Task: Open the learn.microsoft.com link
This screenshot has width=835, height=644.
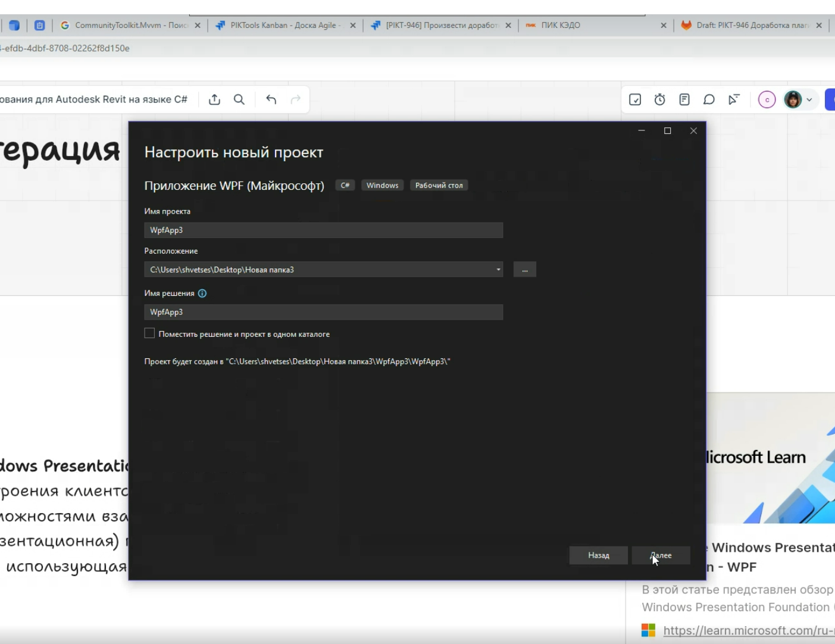Action: pyautogui.click(x=749, y=630)
